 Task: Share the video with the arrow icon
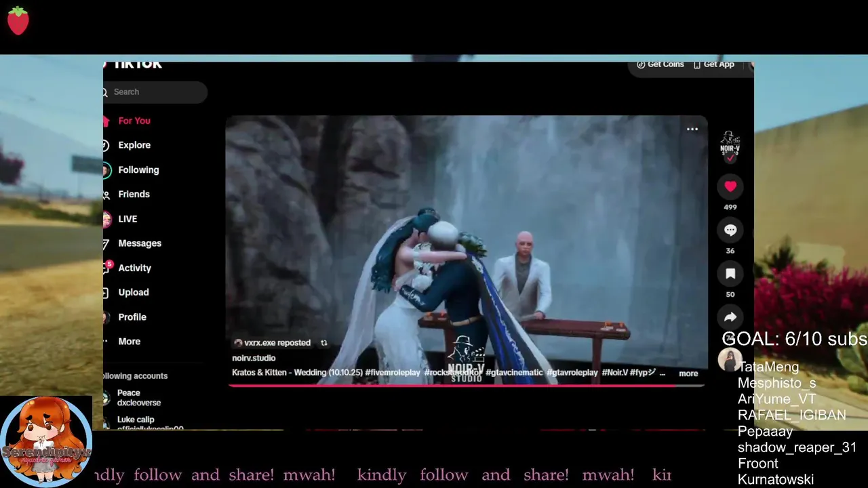point(730,317)
